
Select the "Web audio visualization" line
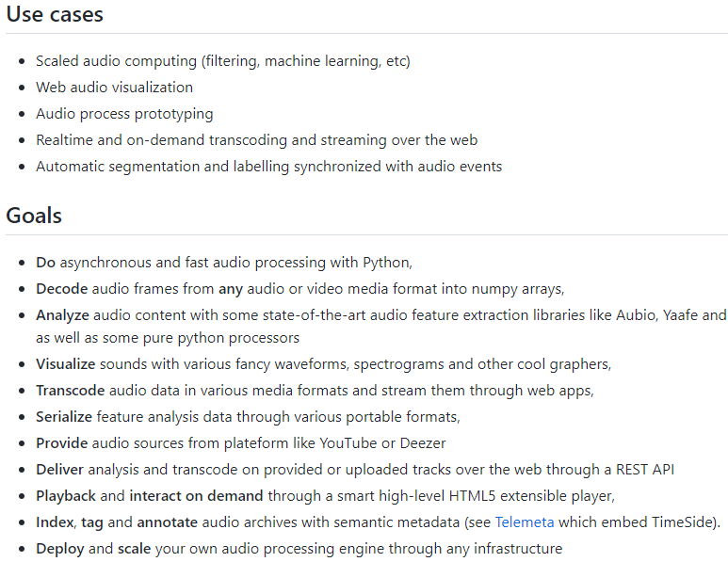coord(114,88)
